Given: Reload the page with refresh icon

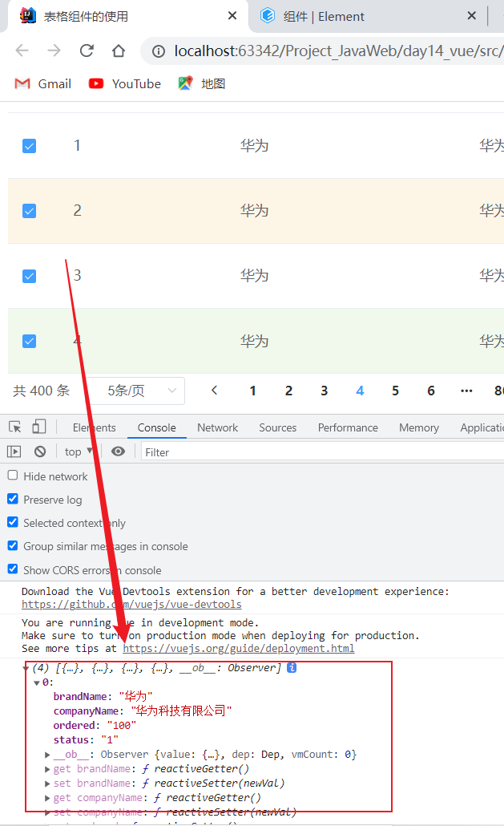Looking at the screenshot, I should (87, 51).
